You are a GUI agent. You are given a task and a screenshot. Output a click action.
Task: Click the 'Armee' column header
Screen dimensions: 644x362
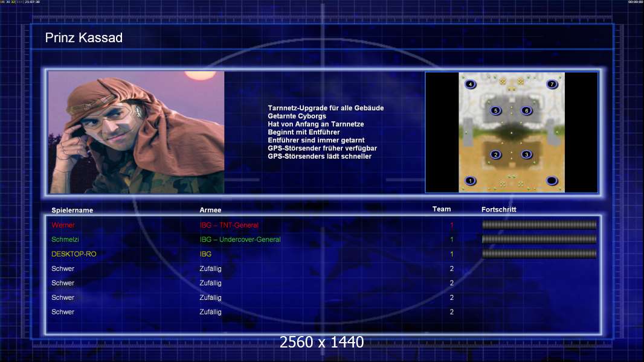pyautogui.click(x=210, y=210)
